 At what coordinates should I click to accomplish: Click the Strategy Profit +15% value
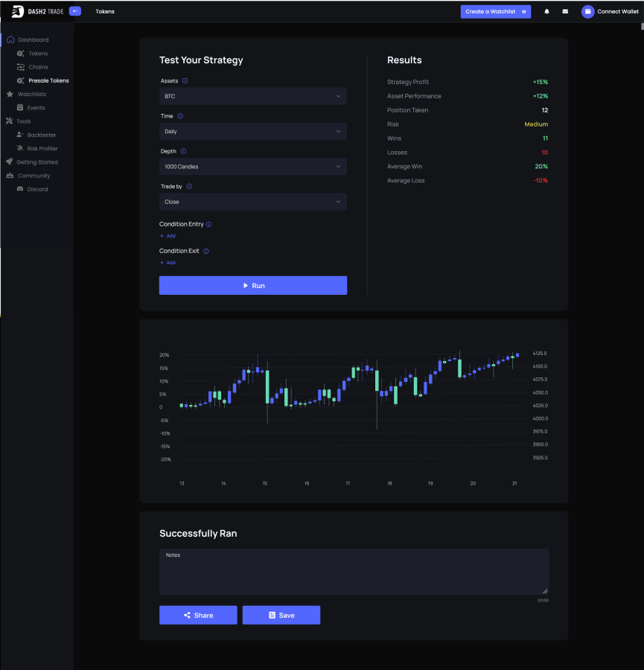541,82
